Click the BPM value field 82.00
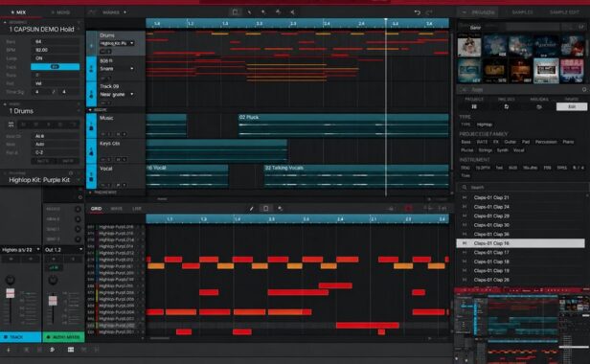Screen dimensions: 590x364 coord(55,50)
